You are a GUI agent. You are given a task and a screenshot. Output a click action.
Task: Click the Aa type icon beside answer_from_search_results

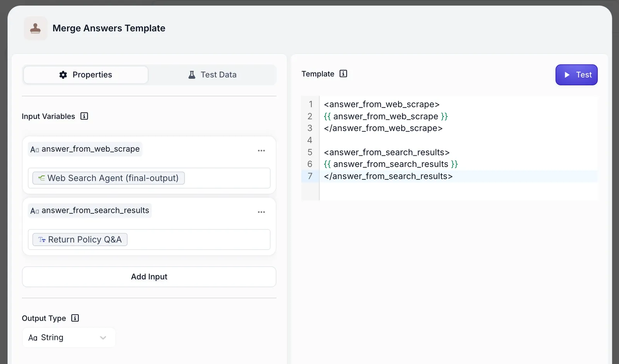pos(34,211)
